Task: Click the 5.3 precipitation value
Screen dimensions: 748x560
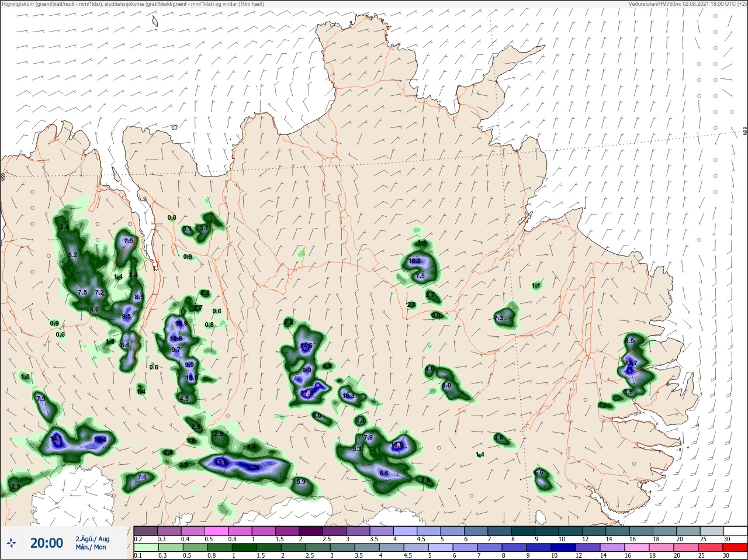Action: pyautogui.click(x=358, y=450)
